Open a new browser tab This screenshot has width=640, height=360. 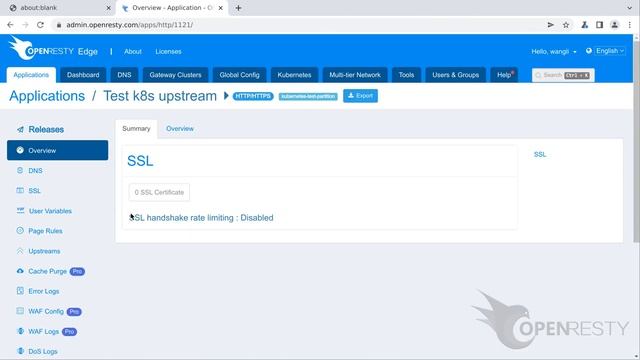(x=238, y=8)
